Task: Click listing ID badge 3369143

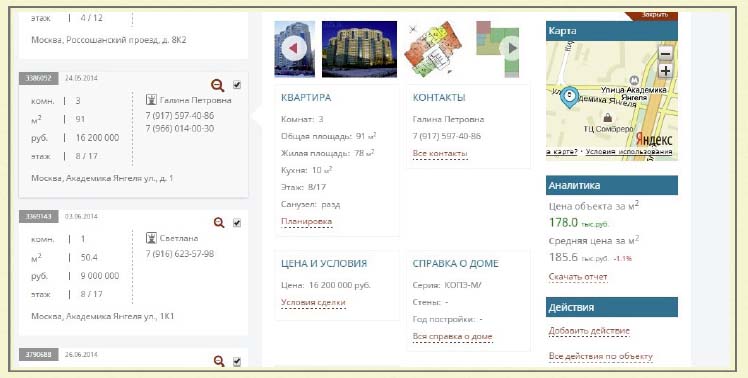Action: (x=39, y=216)
